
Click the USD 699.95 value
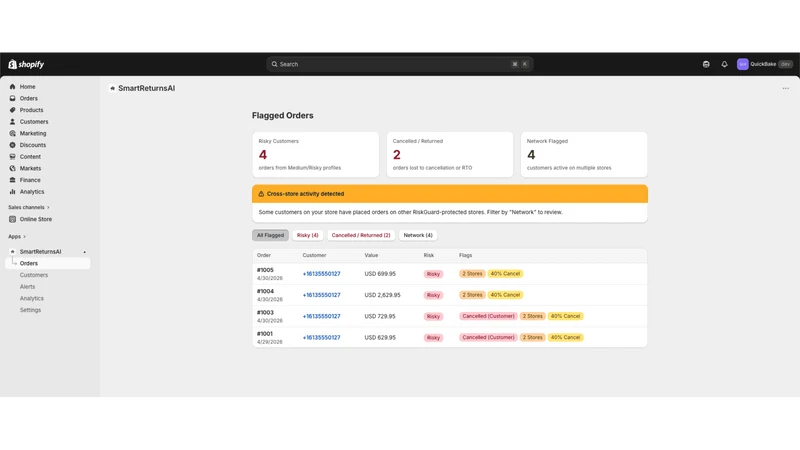380,274
